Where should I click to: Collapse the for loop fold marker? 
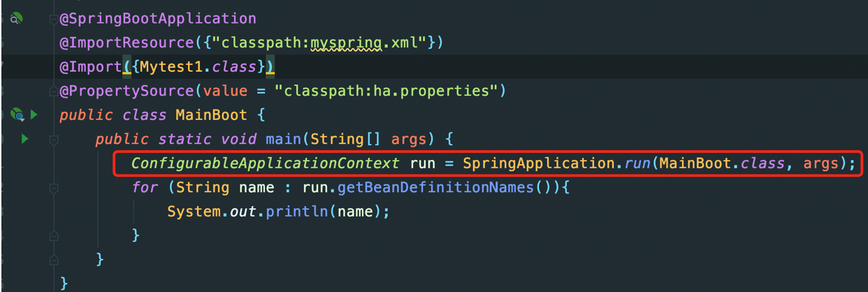click(53, 187)
